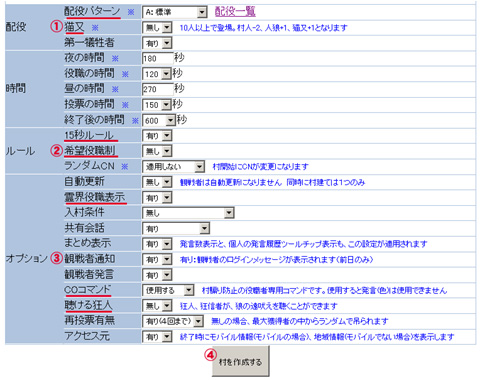The width and height of the screenshot is (480, 380).
Task: Click the ※ mark next to 猫又
Action: [95, 28]
